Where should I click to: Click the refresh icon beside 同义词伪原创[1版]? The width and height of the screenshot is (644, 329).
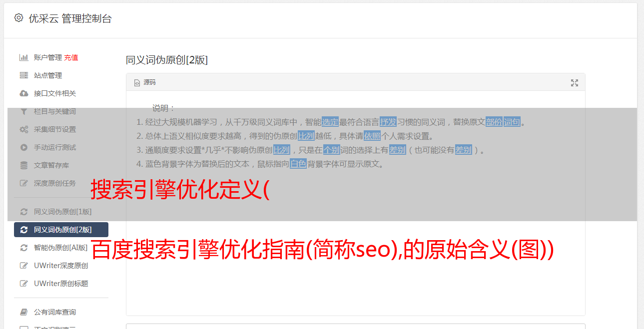click(23, 212)
